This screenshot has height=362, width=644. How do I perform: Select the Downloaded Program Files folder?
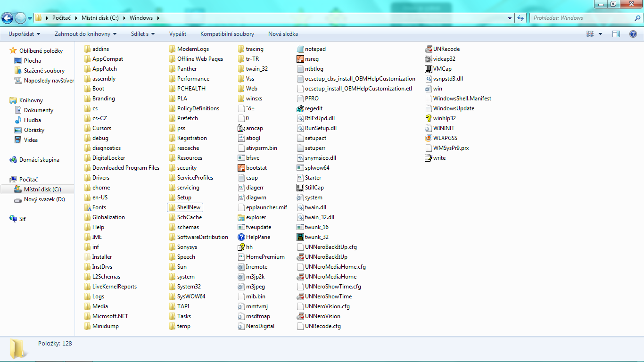[x=122, y=168]
